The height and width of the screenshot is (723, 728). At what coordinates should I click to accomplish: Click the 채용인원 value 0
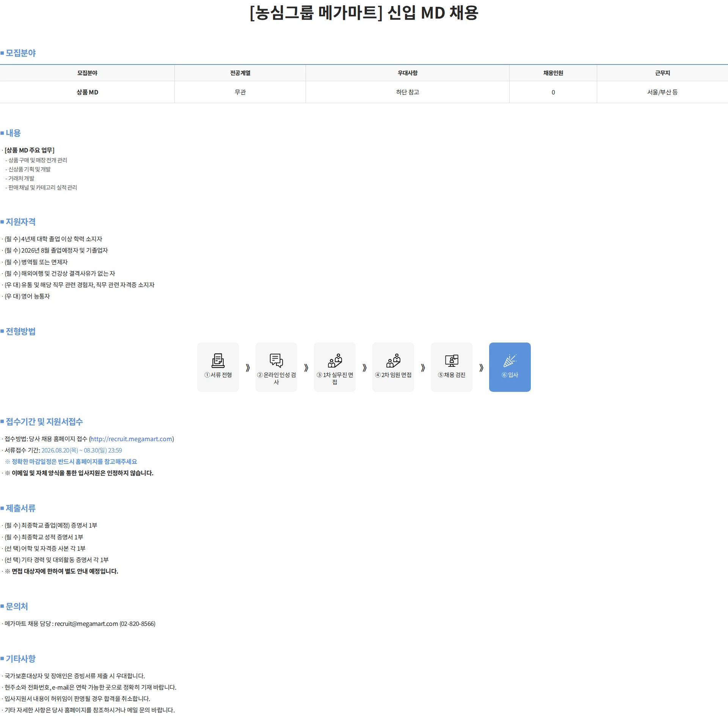(x=553, y=92)
